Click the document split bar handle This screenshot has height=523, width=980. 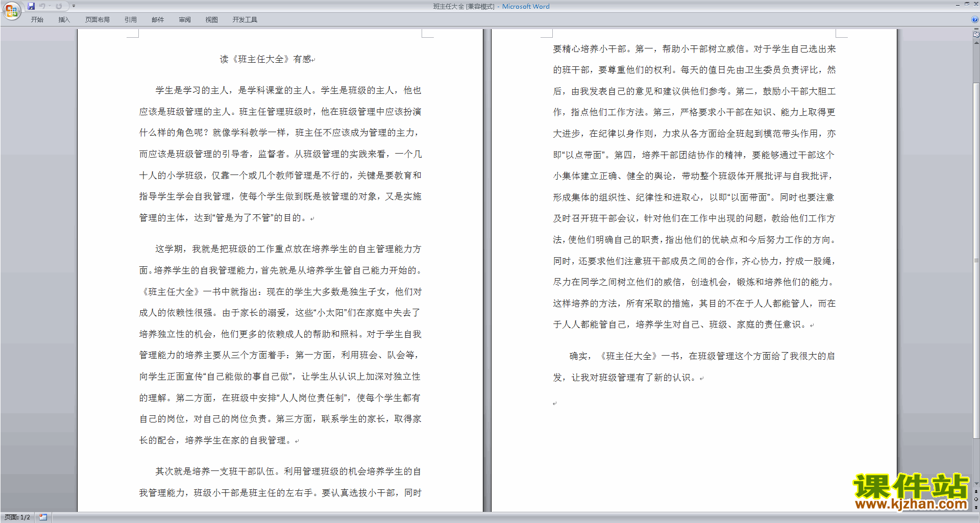[x=976, y=29]
